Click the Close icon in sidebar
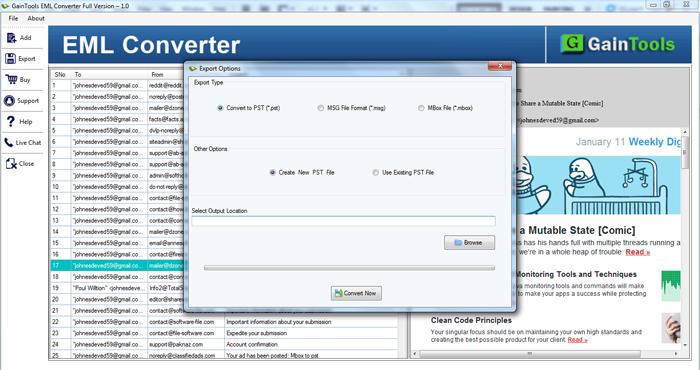The image size is (700, 370). pyautogui.click(x=11, y=163)
